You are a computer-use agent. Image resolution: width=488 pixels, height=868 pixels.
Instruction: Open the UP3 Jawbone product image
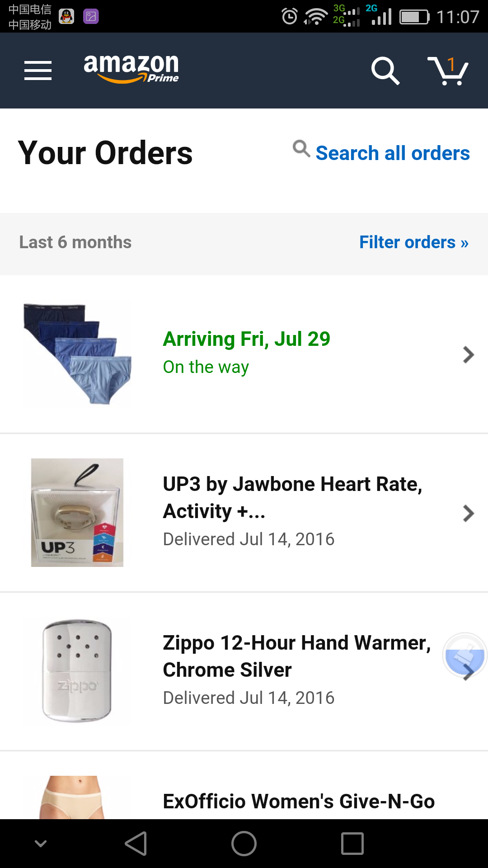[77, 513]
